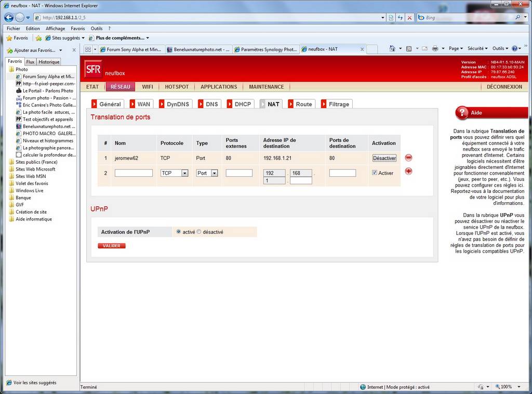Select the UPnP désactivé radio button
This screenshot has height=394, width=532.
click(x=199, y=232)
